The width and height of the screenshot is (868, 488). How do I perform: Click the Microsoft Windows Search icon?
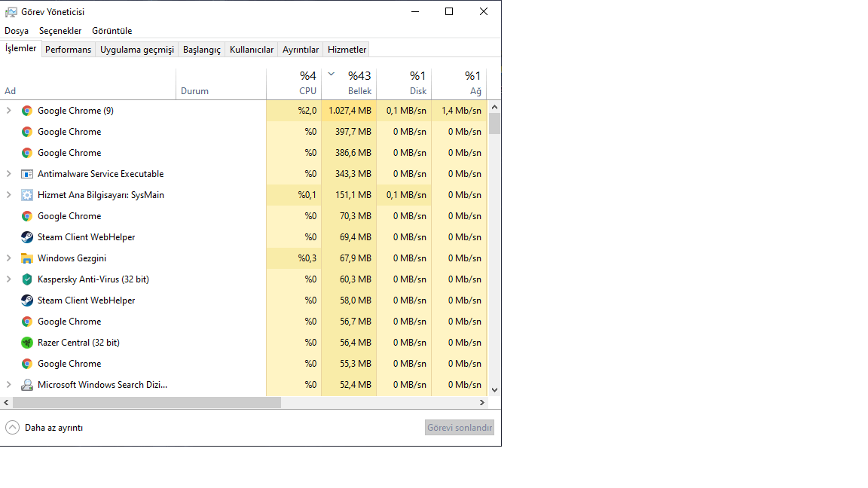[x=26, y=385]
